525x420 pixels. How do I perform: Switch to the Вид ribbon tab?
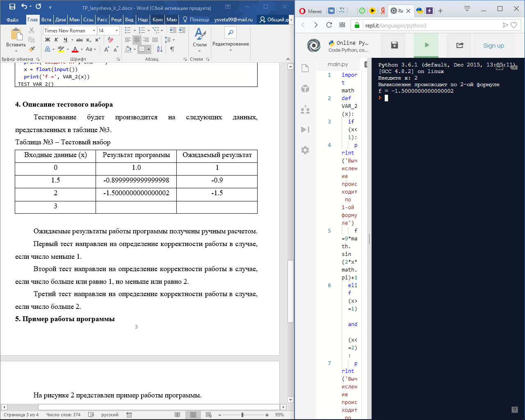click(129, 20)
